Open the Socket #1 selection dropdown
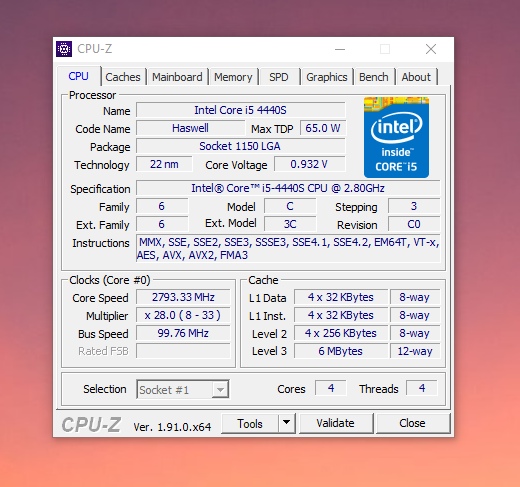 [183, 389]
